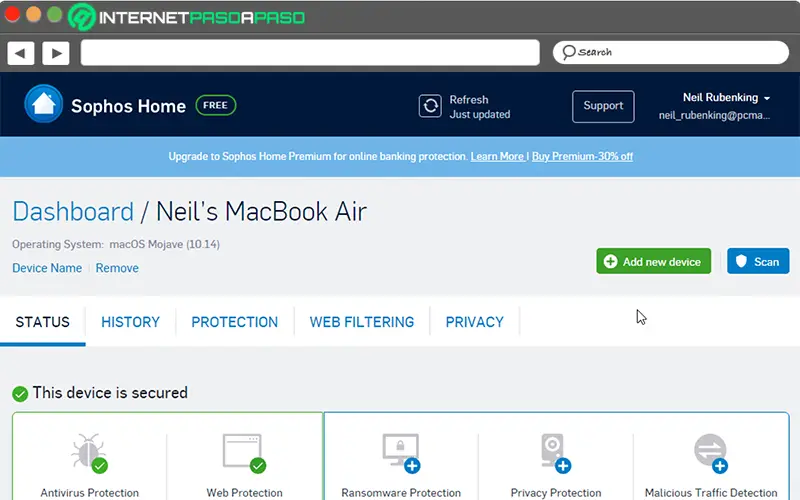Click the browser back arrow button
Viewport: 800px width, 500px height.
[x=21, y=52]
